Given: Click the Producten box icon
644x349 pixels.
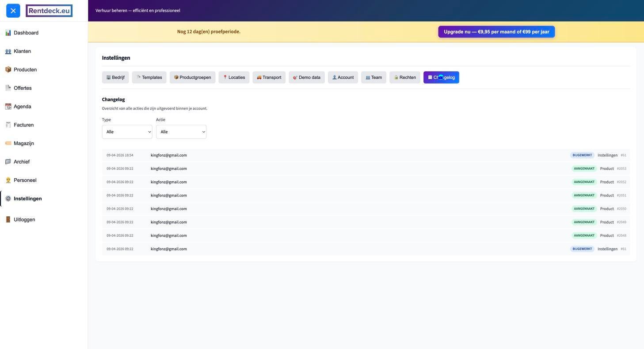Looking at the screenshot, I should click(x=8, y=69).
